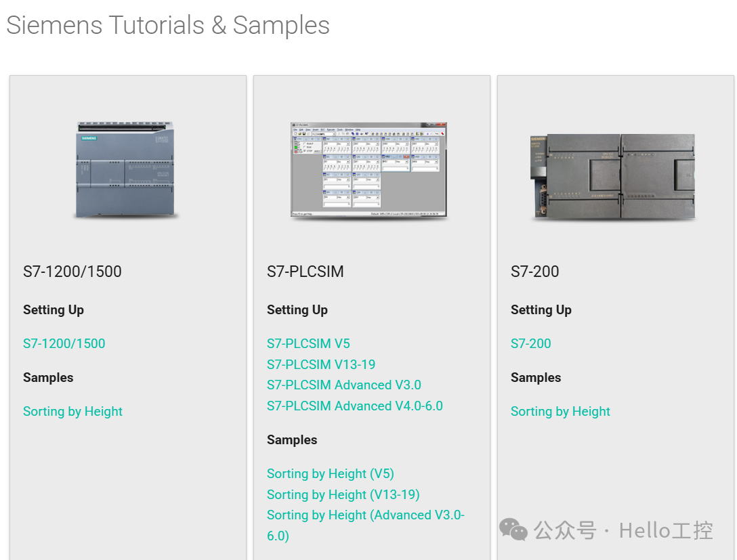Click the S7-200 PLC product image

point(612,177)
